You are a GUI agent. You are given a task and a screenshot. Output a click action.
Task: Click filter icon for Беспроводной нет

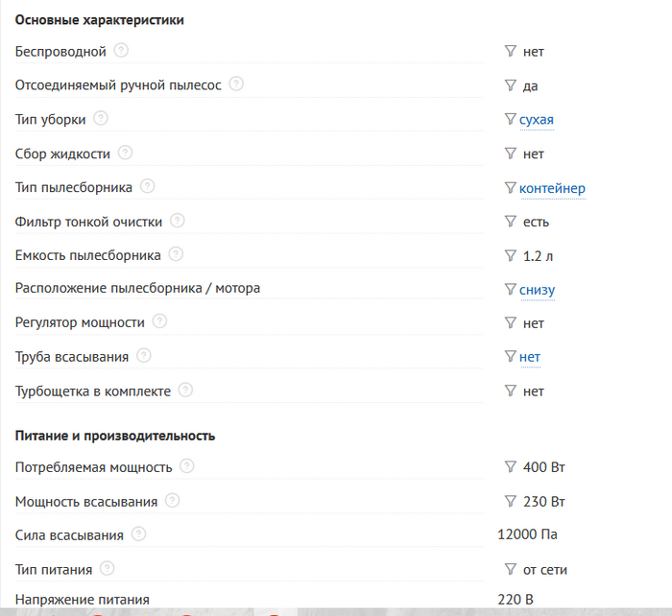(x=511, y=52)
